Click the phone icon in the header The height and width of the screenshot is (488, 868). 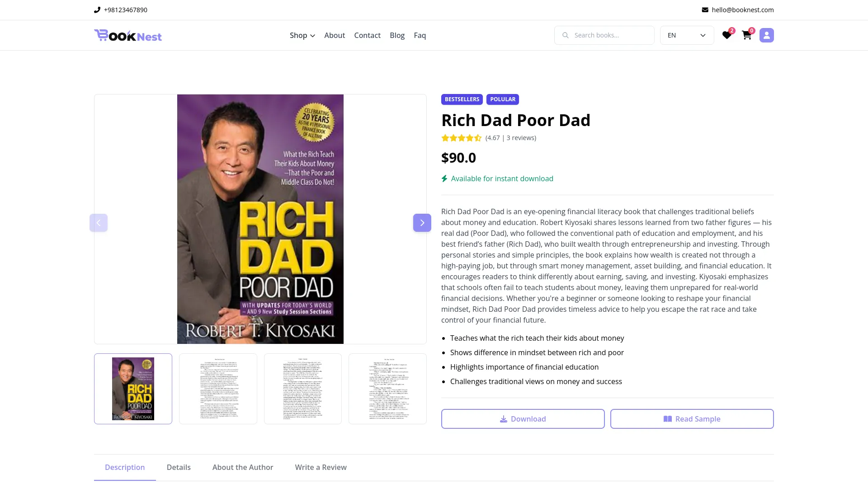pos(97,9)
